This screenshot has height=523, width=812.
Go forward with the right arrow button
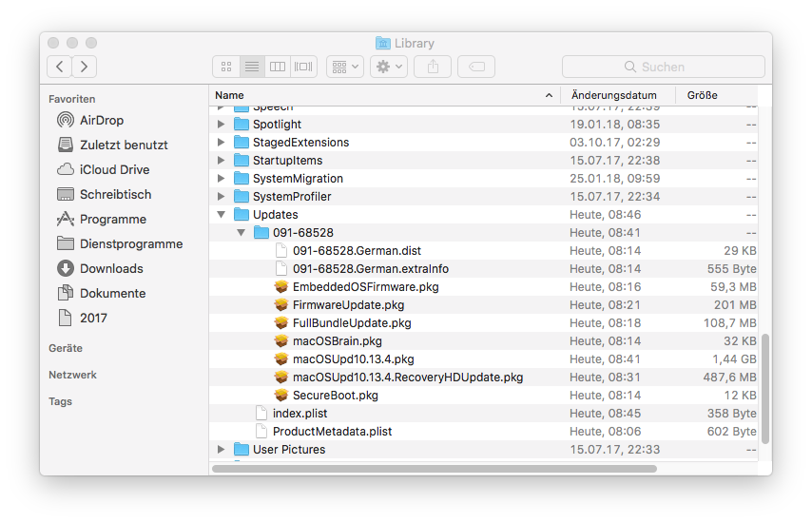click(x=84, y=67)
